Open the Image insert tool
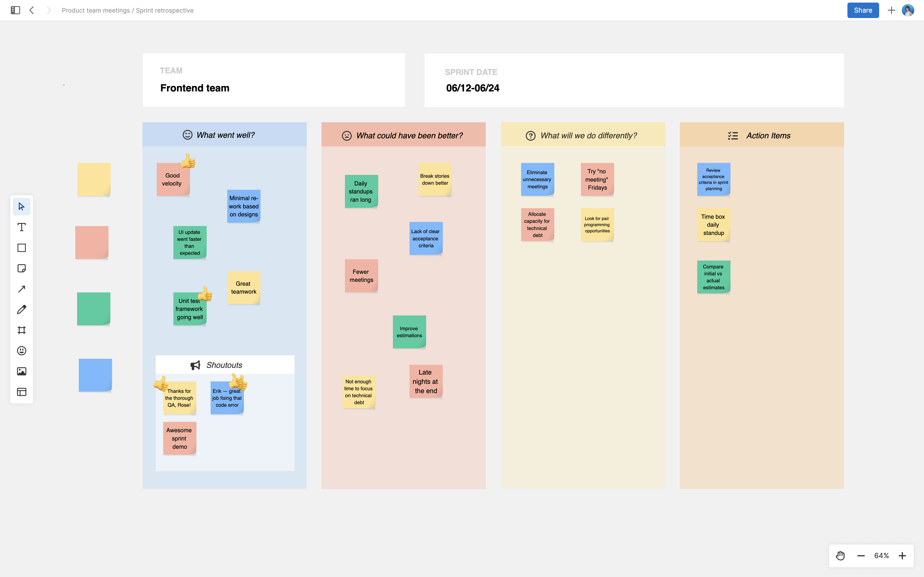This screenshot has height=577, width=924. pos(21,371)
